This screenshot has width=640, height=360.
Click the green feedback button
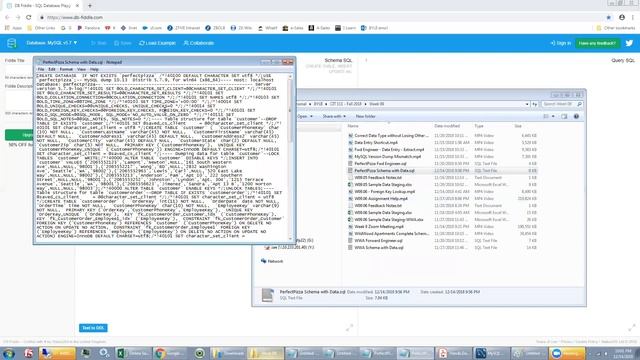(x=597, y=43)
